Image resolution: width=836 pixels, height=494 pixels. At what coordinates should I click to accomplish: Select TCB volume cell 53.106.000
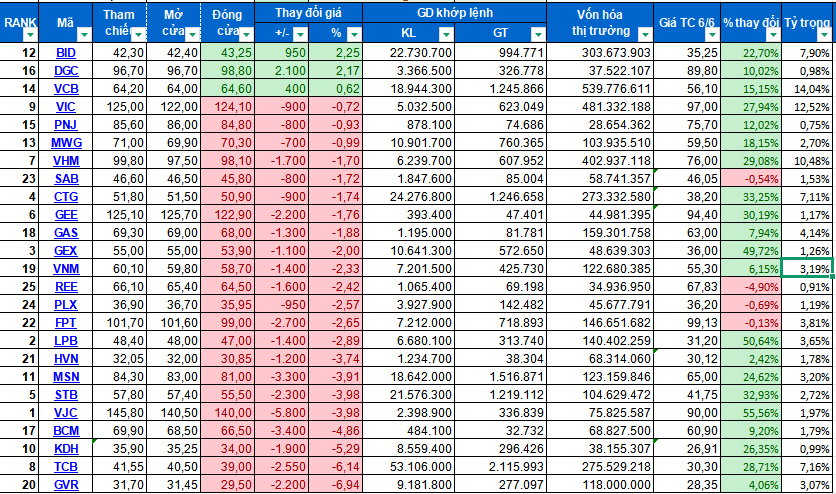click(x=409, y=467)
